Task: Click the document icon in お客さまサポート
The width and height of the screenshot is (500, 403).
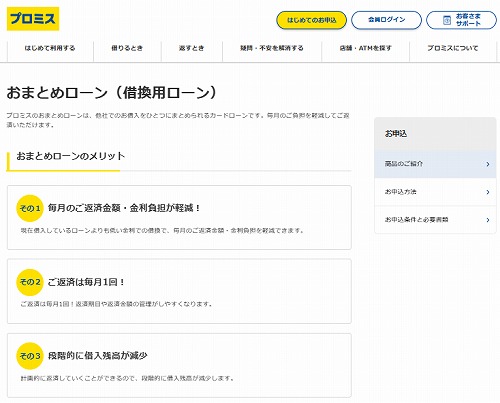Action: click(x=447, y=20)
